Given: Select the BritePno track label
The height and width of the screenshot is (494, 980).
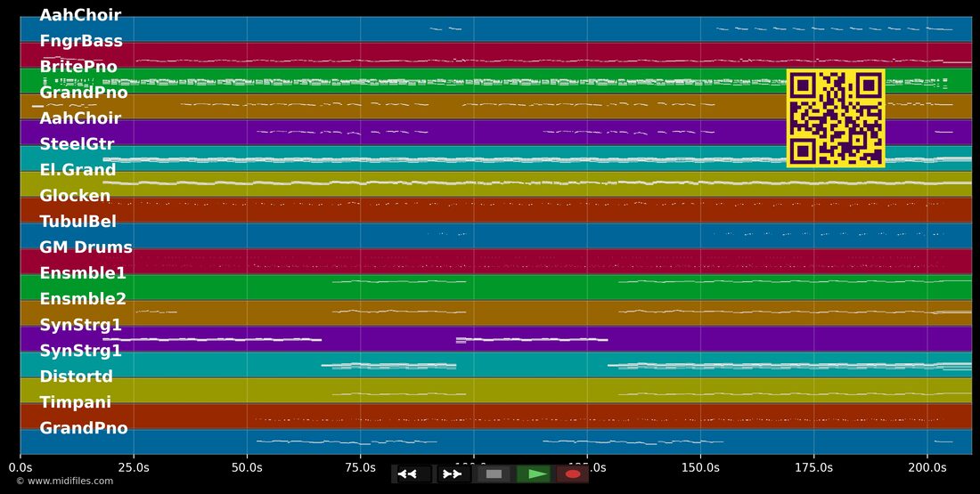Looking at the screenshot, I should coord(78,67).
